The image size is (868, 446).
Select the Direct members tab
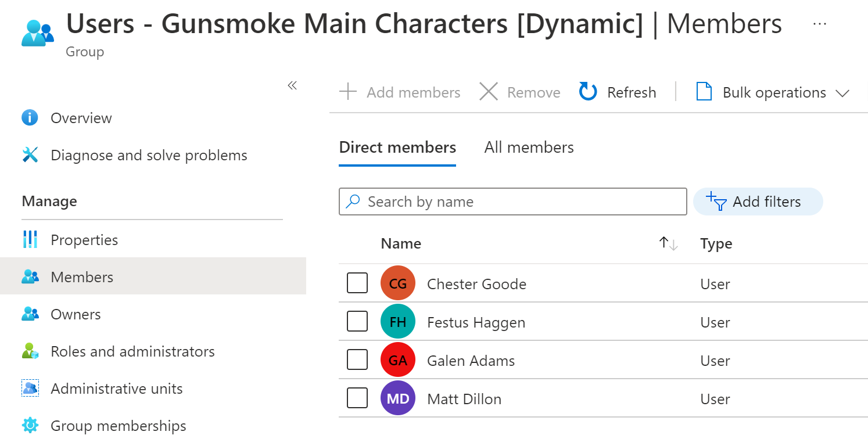pos(397,147)
